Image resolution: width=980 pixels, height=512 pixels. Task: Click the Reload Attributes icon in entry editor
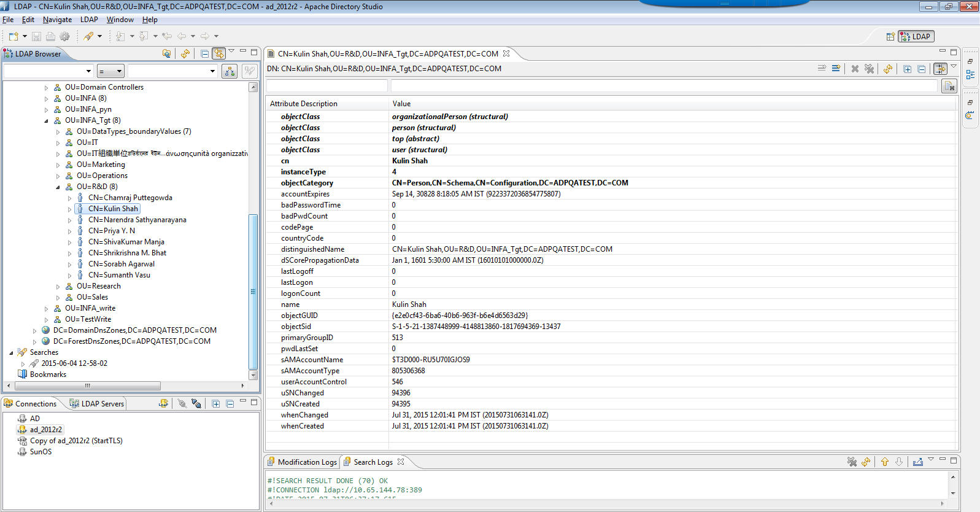[x=888, y=69]
